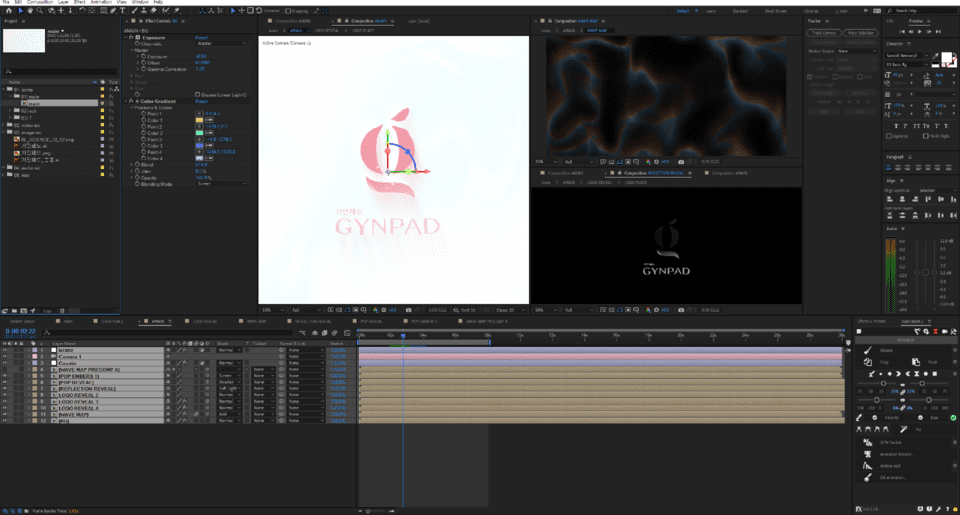Enable the Snapping checkbox in toolbar
Viewport: 960px width, 515px height.
(288, 11)
